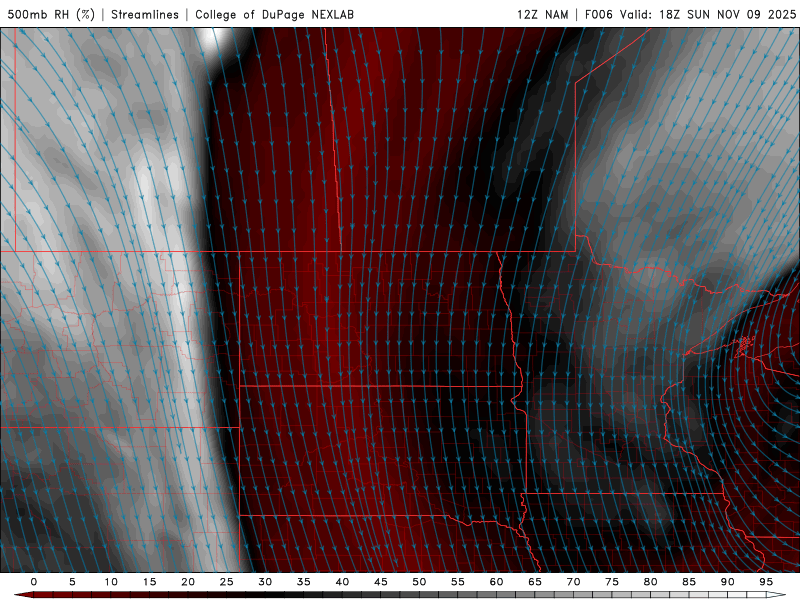This screenshot has height=600, width=800.
Task: Click the 85 value on the color scale
Action: click(689, 582)
